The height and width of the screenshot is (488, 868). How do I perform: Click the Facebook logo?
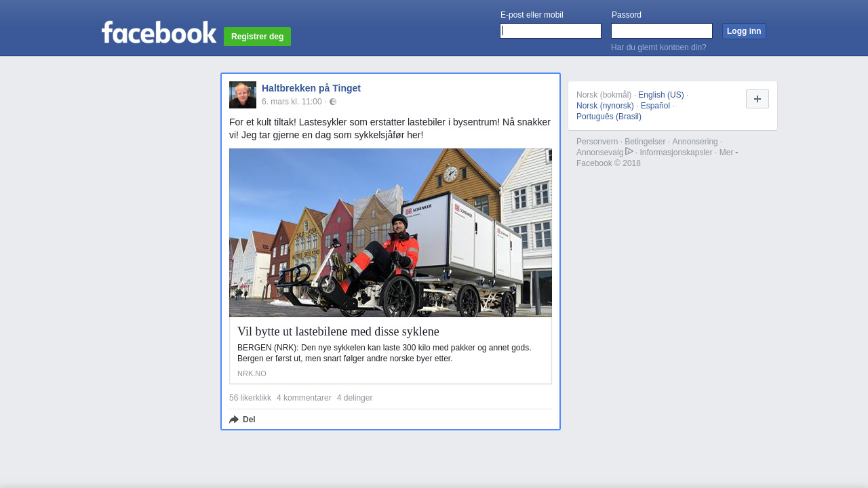[159, 33]
